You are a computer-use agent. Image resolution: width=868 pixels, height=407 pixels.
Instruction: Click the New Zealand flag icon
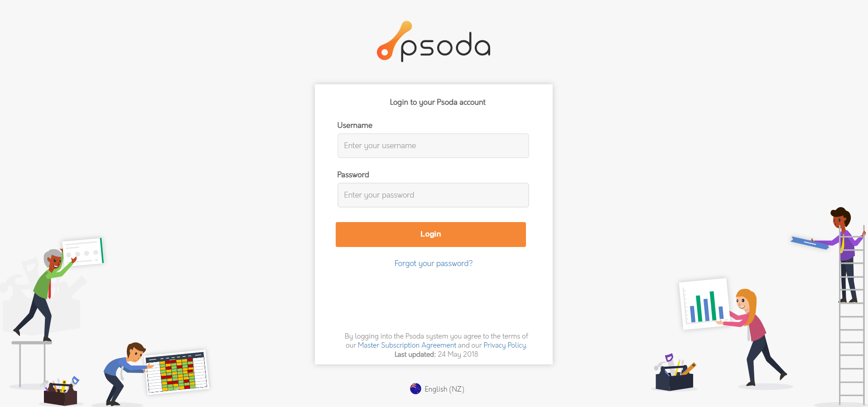click(x=415, y=389)
